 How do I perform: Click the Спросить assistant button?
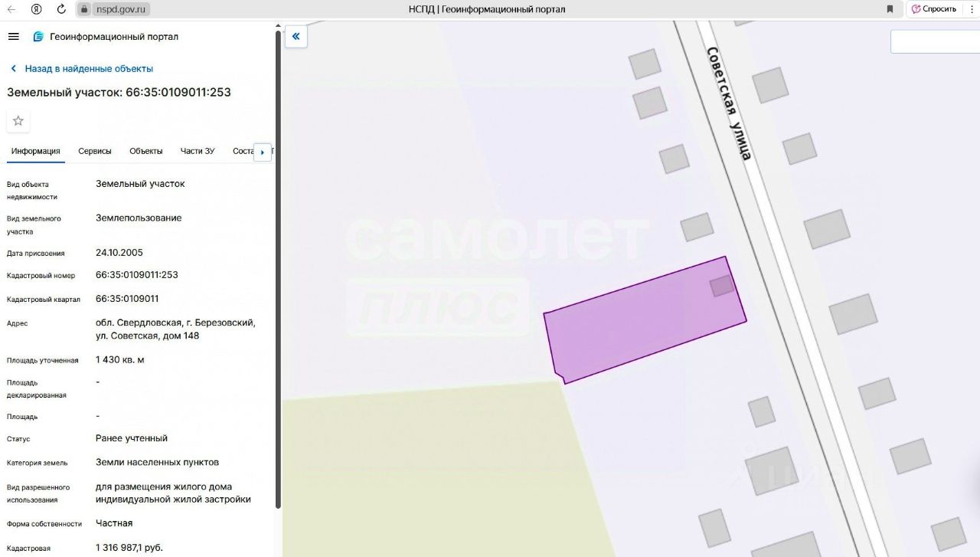(x=934, y=9)
